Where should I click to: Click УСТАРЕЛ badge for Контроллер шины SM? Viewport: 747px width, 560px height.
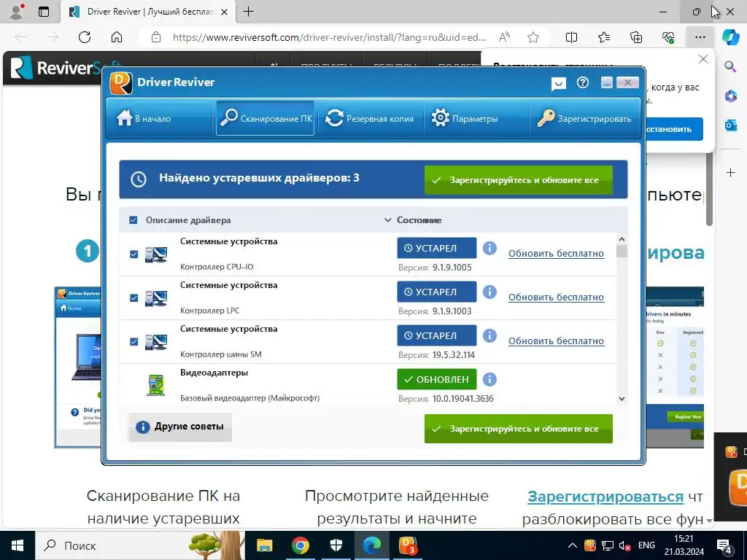tap(436, 335)
